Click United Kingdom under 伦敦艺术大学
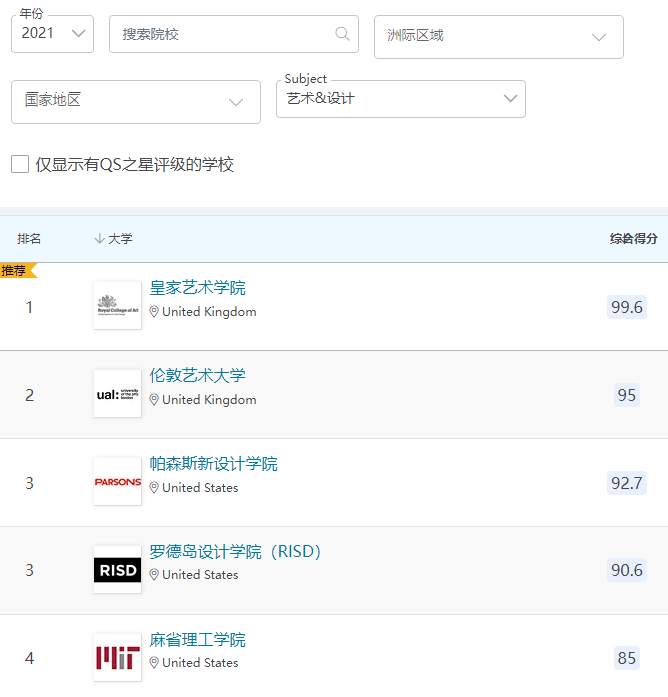Viewport: 668px width, 697px height. [x=209, y=400]
